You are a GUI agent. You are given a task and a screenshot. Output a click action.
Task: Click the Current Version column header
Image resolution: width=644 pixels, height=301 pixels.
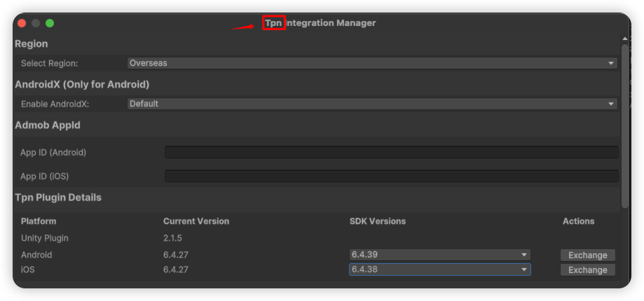point(196,221)
